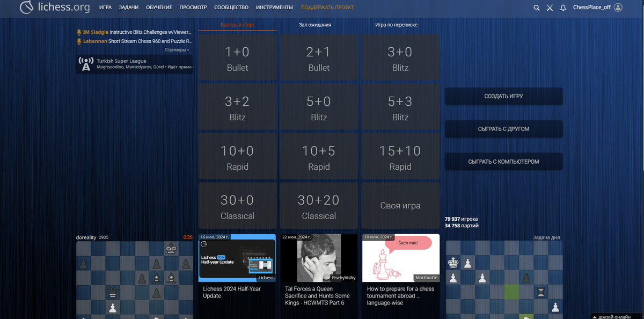Click the Задача дня label

click(x=547, y=237)
